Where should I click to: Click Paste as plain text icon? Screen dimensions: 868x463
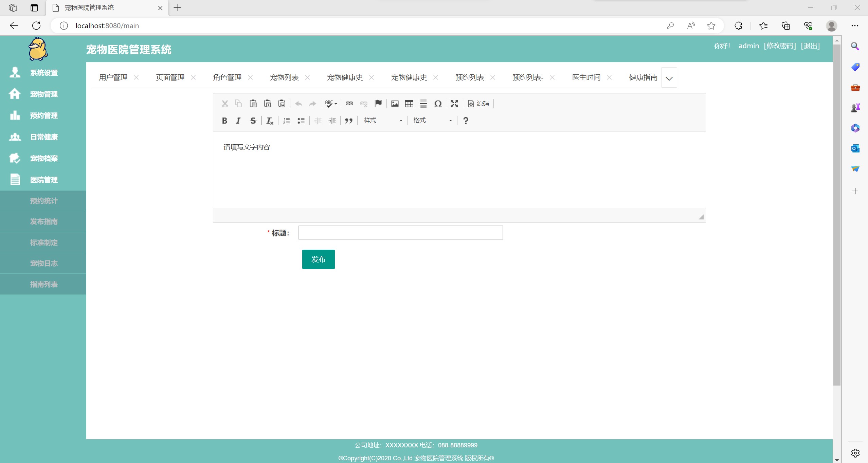click(268, 104)
